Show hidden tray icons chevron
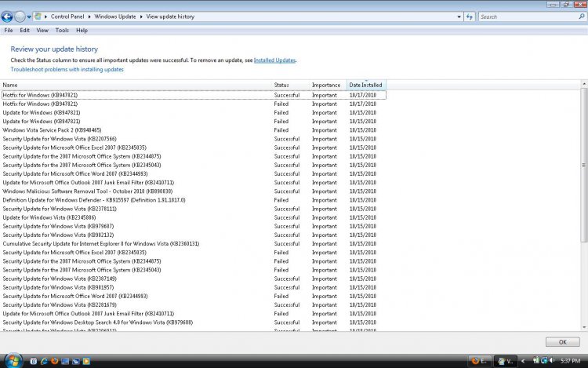588x368 pixels. [x=523, y=361]
